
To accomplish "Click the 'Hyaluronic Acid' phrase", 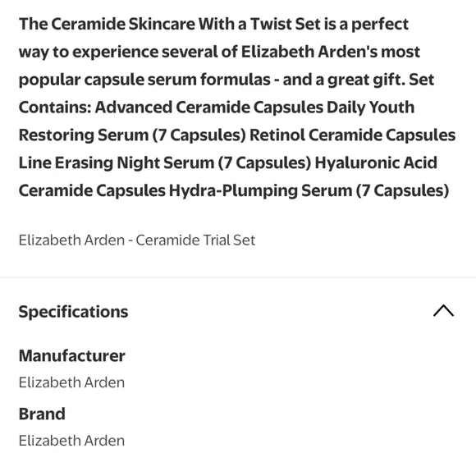I will (376, 163).
